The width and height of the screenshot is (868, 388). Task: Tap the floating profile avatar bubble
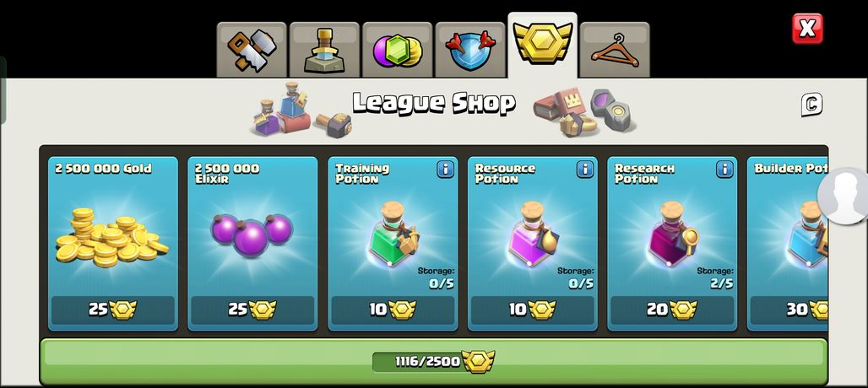[x=843, y=196]
